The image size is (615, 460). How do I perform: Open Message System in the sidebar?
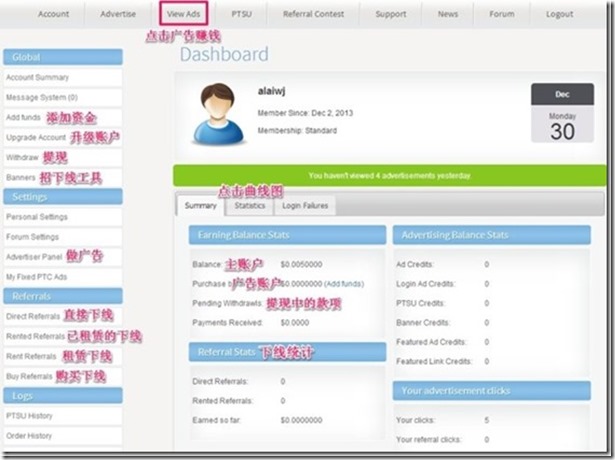pyautogui.click(x=35, y=97)
